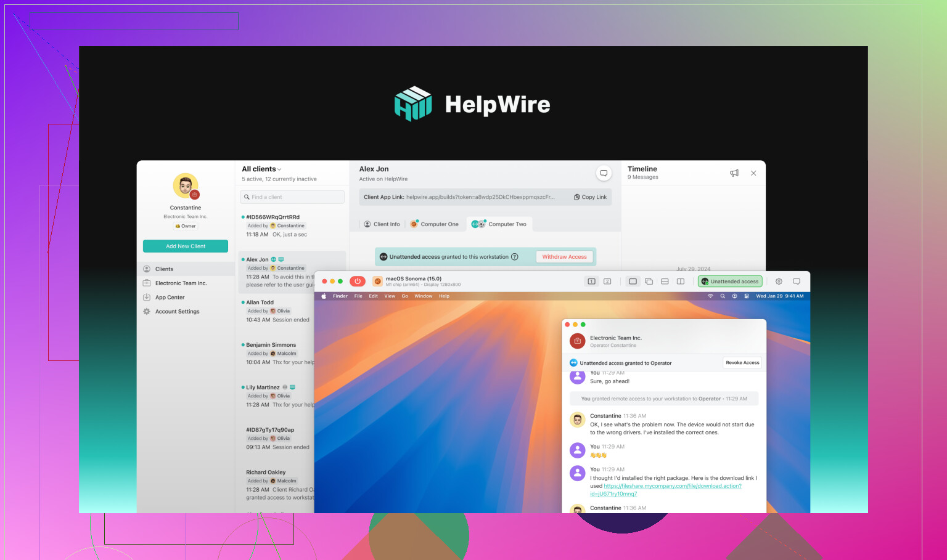
Task: Click the Add New Client button
Action: pos(186,246)
